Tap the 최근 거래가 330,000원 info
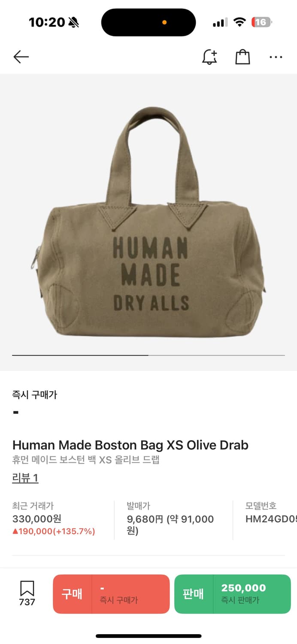Image resolution: width=297 pixels, height=644 pixels. point(54,519)
